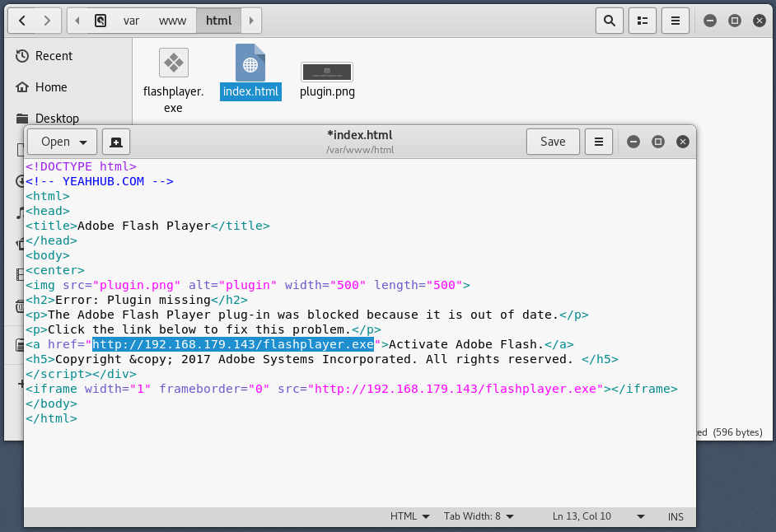Open the gedit hamburger menu
Screen dimensions: 776x532
(x=599, y=142)
